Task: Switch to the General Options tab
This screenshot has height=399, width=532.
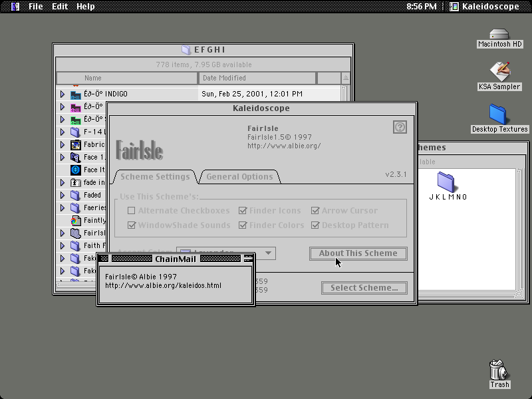Action: pyautogui.click(x=239, y=177)
